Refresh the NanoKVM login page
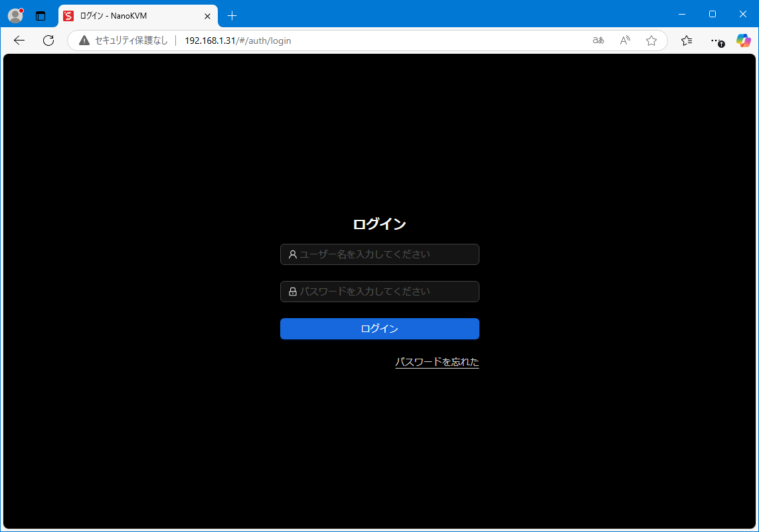Image resolution: width=759 pixels, height=532 pixels. (48, 41)
